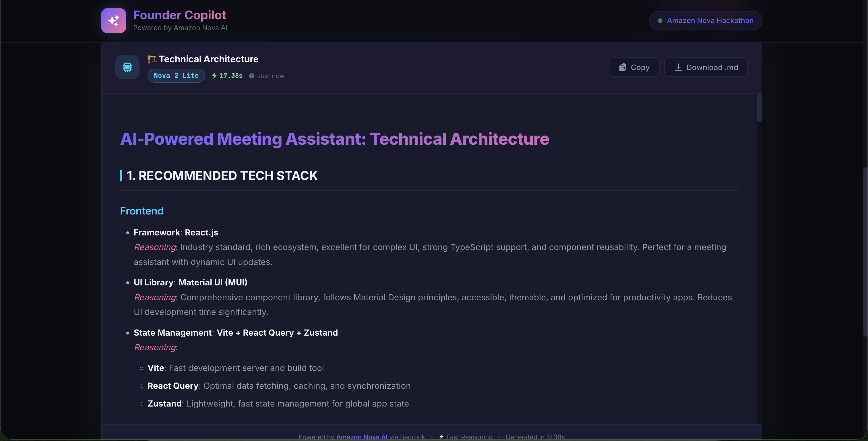Click the Technical Architecture card title
Viewport: 868px width, 441px height.
pos(209,59)
